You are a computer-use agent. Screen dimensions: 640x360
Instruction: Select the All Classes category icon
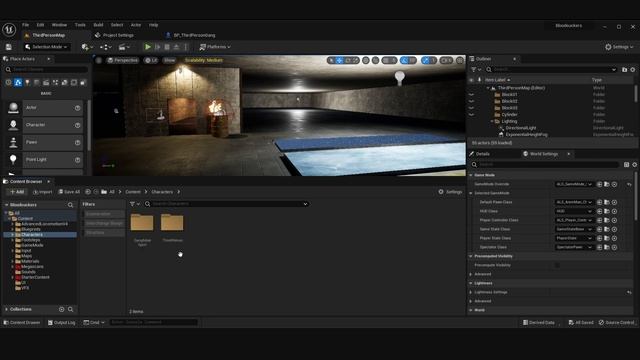83,82
